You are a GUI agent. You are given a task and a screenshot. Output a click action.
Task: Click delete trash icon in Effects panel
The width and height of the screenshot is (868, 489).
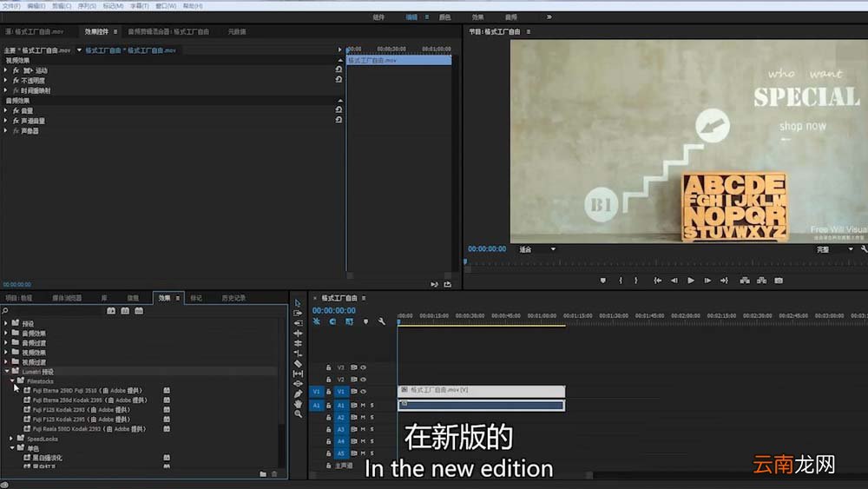click(274, 474)
